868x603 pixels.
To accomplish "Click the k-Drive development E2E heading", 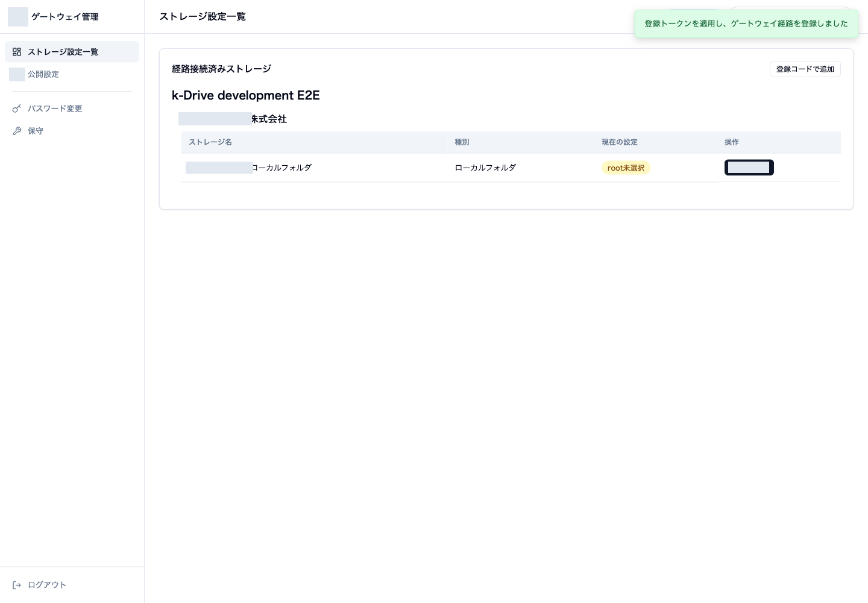I will click(246, 95).
